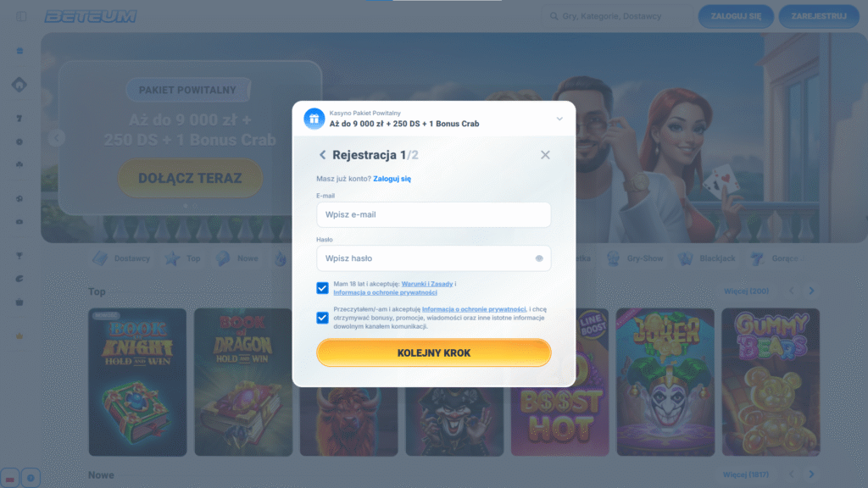Click the gift icon in welcome package banner
The width and height of the screenshot is (868, 488).
314,119
